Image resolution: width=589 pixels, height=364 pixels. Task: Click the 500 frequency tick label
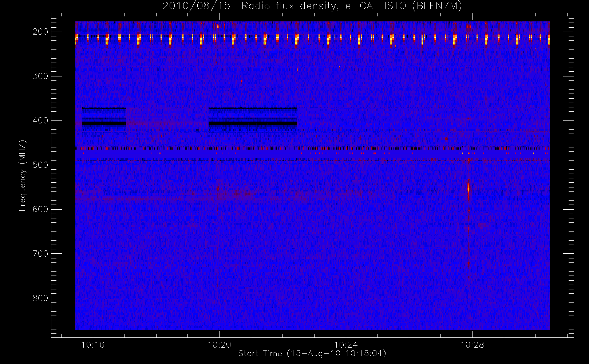[40, 165]
